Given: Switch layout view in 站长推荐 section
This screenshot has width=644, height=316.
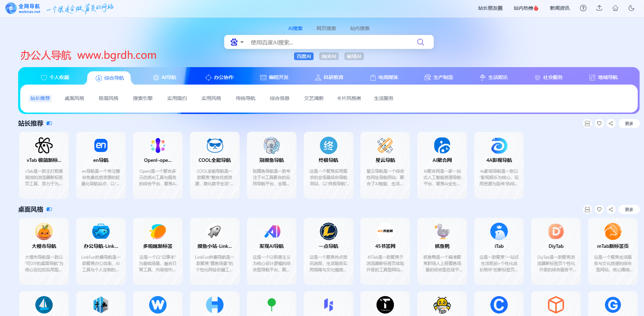Looking at the screenshot, I should 587,123.
